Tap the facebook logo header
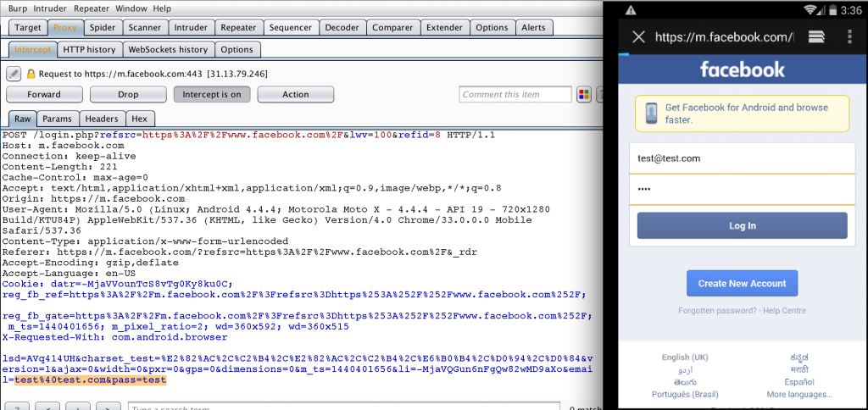868x410 pixels. (742, 69)
